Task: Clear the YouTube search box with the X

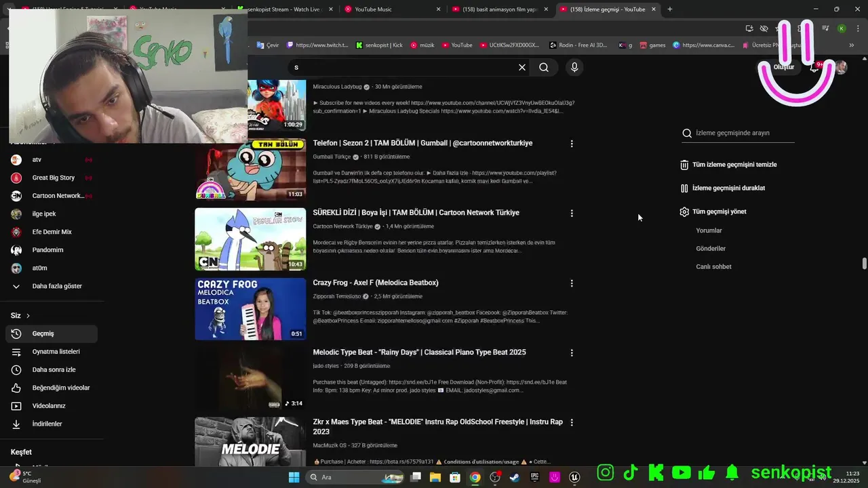Action: click(522, 67)
